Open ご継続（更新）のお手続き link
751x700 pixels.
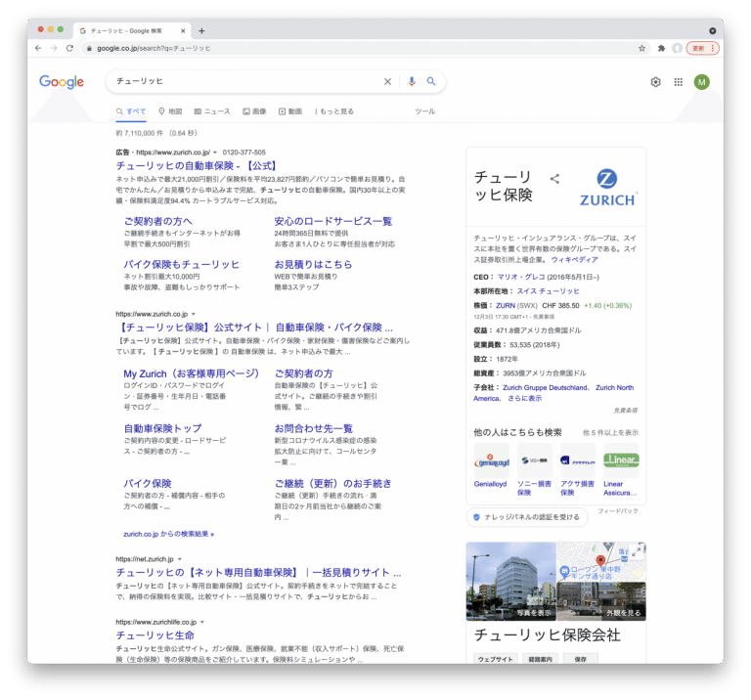click(332, 484)
